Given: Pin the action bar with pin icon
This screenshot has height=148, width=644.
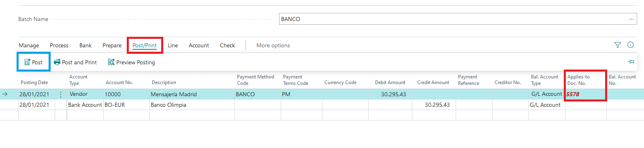Looking at the screenshot, I should 631,62.
